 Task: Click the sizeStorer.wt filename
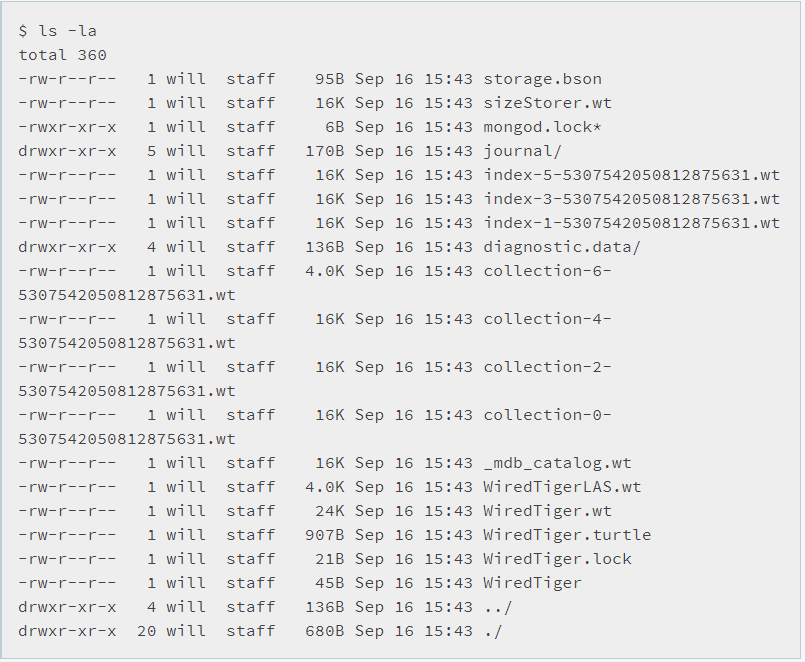coord(547,103)
